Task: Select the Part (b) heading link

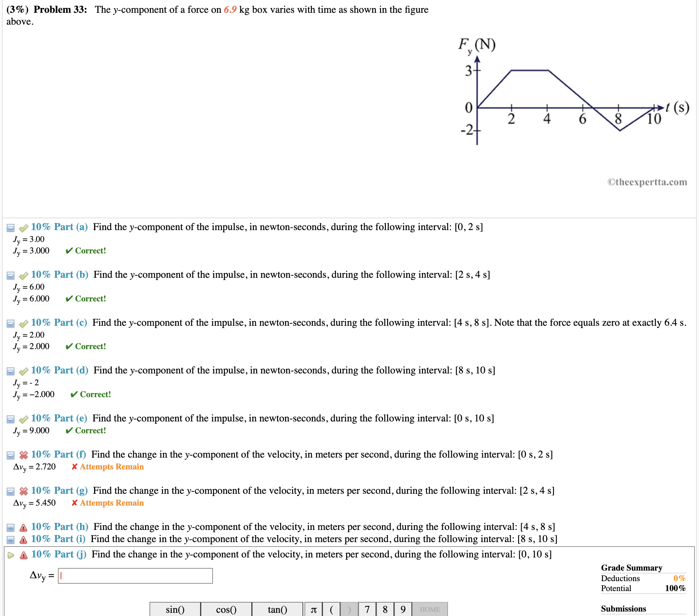Action: [x=59, y=275]
